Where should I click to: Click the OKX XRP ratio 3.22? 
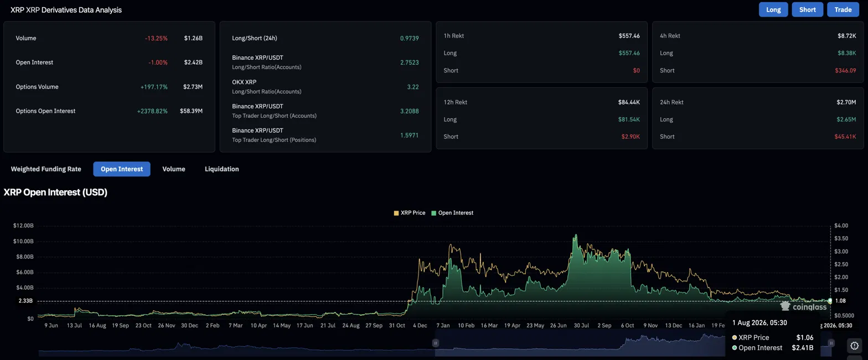[413, 87]
